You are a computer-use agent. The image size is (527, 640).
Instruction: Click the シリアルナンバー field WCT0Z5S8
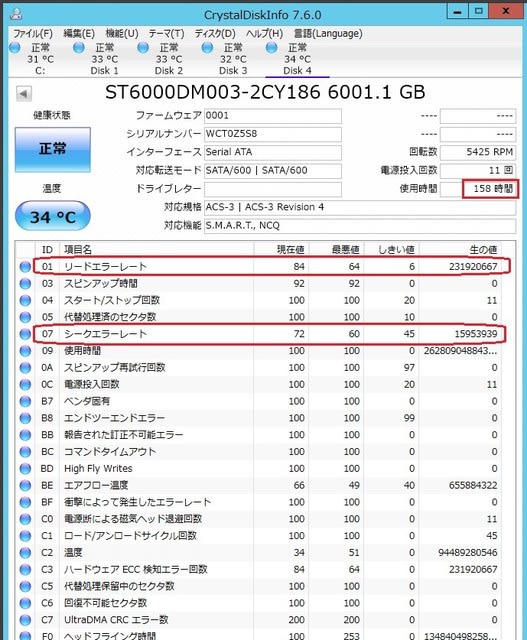(x=273, y=134)
